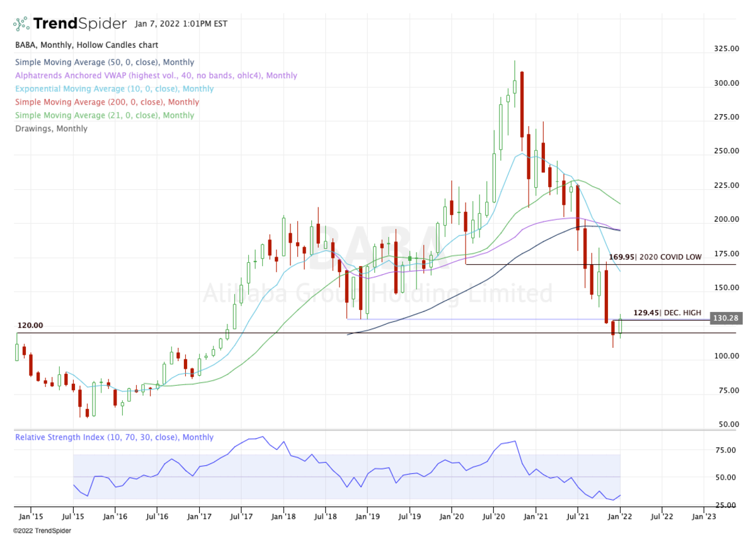This screenshot has width=756, height=537.
Task: Click the RSI 25.00 axis label
Action: pos(727,505)
